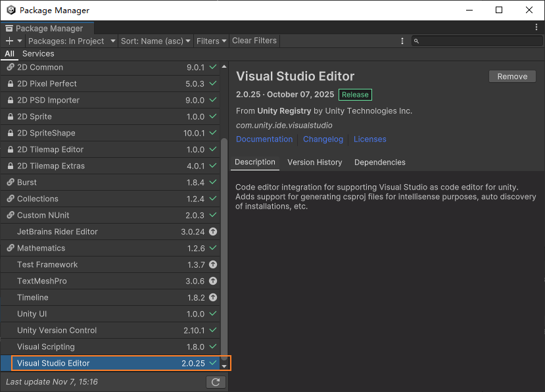Open the toolbar three-dot menu beside the search field
The height and width of the screenshot is (392, 545).
(x=402, y=41)
